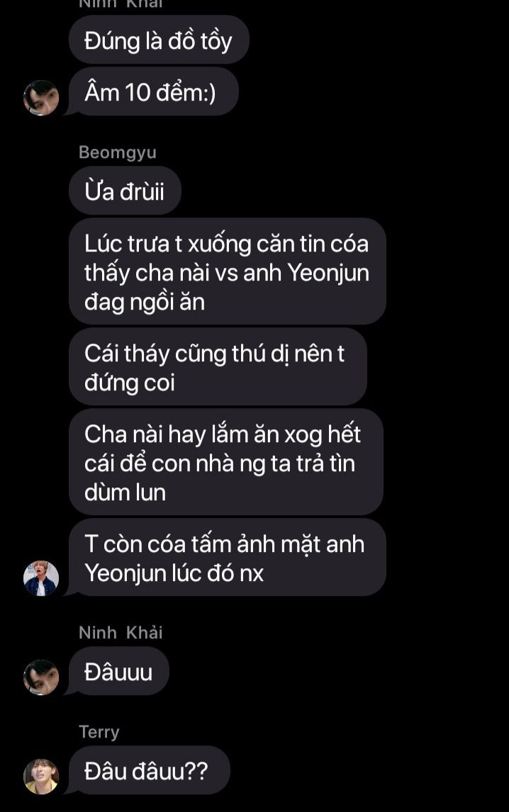Tap the 'Âm 10 đểm:)' message bubble
509x812 pixels.
pyautogui.click(x=153, y=91)
